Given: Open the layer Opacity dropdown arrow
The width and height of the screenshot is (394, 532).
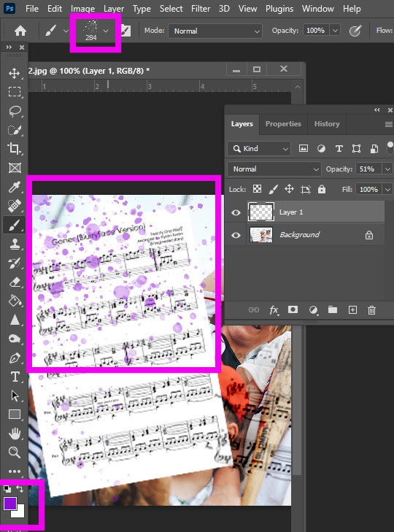Looking at the screenshot, I should click(387, 169).
